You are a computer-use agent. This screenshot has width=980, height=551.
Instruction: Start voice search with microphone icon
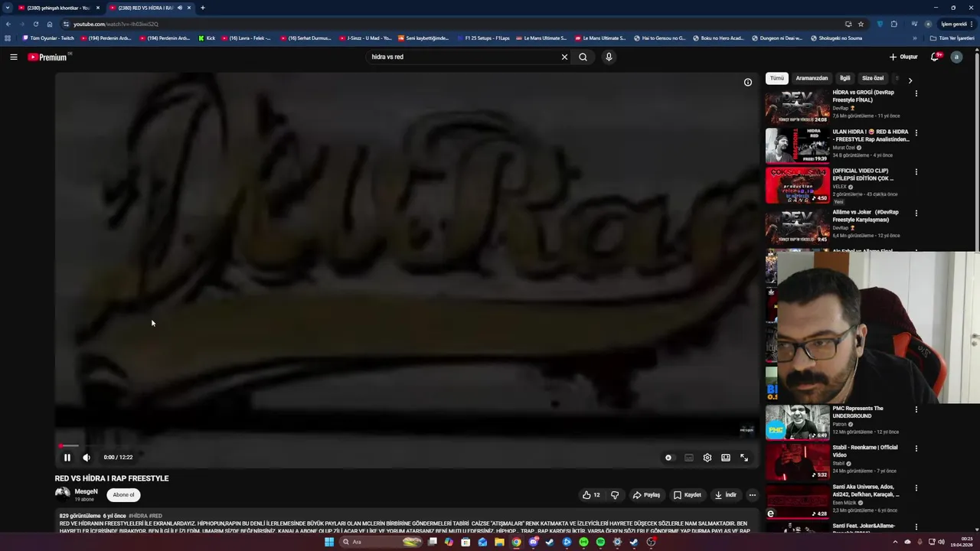(x=609, y=57)
